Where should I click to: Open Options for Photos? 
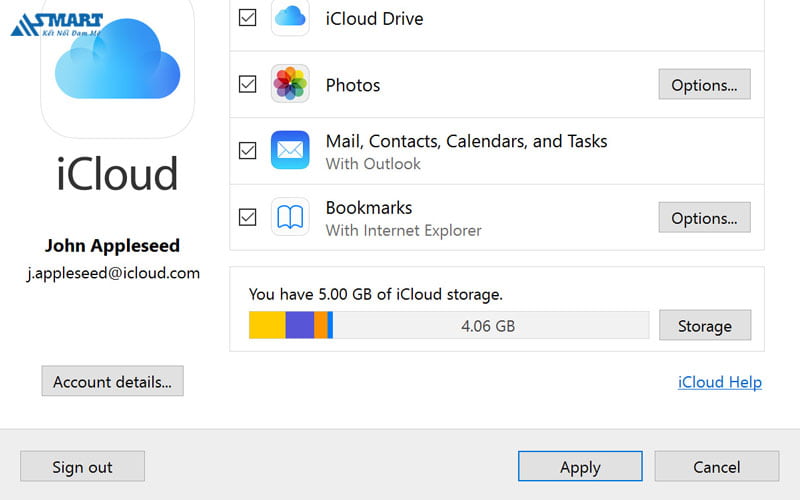click(704, 84)
